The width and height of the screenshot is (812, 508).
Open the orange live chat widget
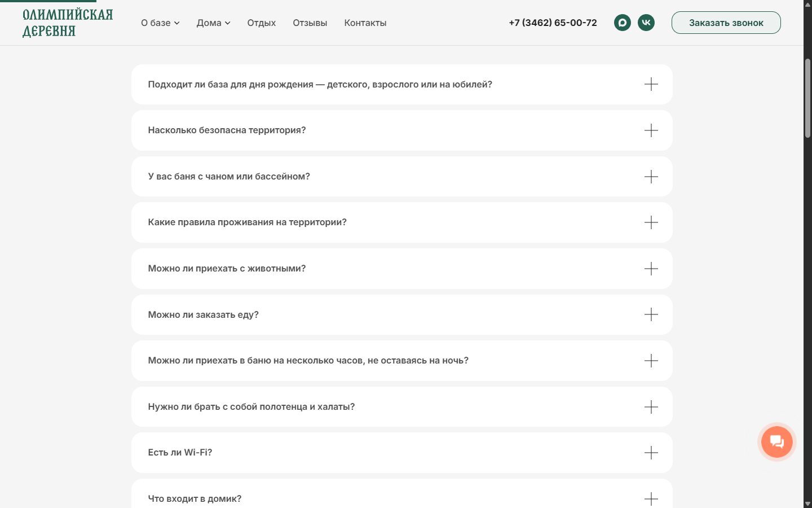pos(776,442)
